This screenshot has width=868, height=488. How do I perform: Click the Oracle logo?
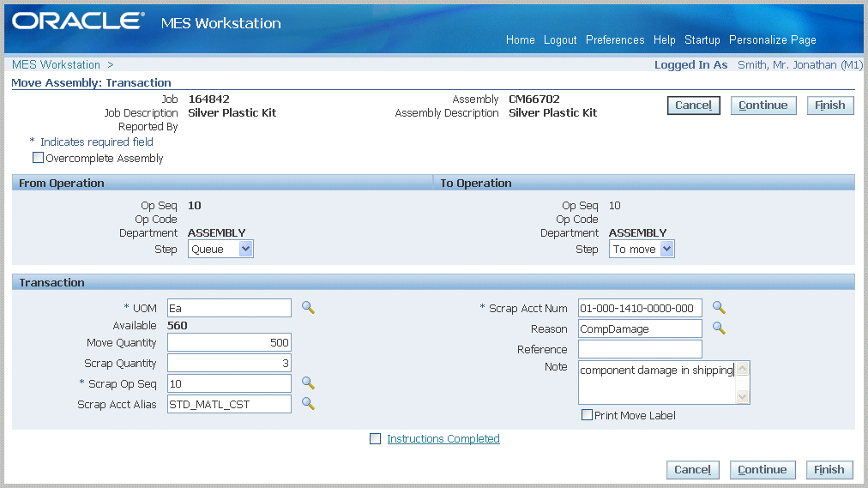pos(78,21)
